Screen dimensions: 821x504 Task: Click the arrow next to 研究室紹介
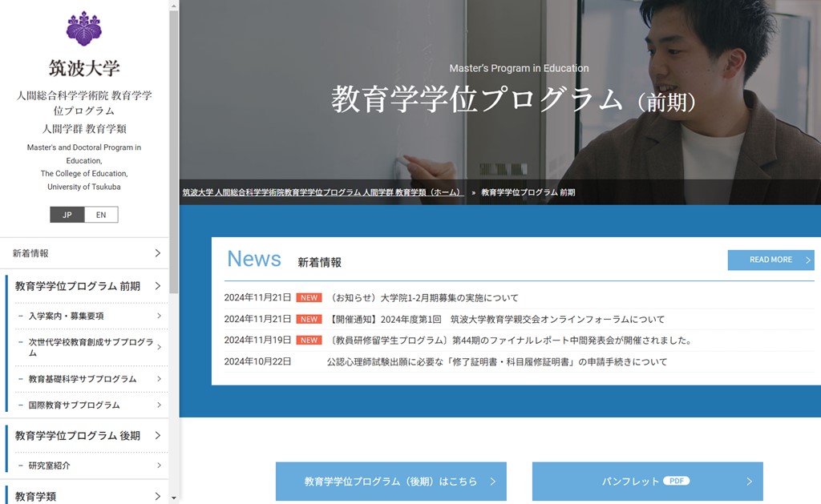(x=160, y=466)
